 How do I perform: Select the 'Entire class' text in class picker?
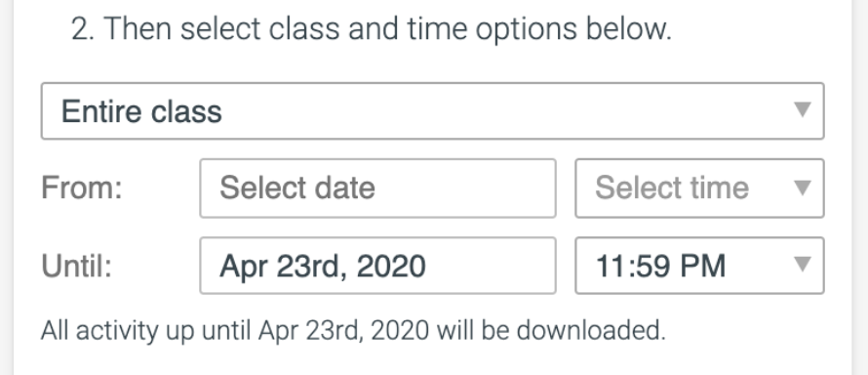(141, 111)
